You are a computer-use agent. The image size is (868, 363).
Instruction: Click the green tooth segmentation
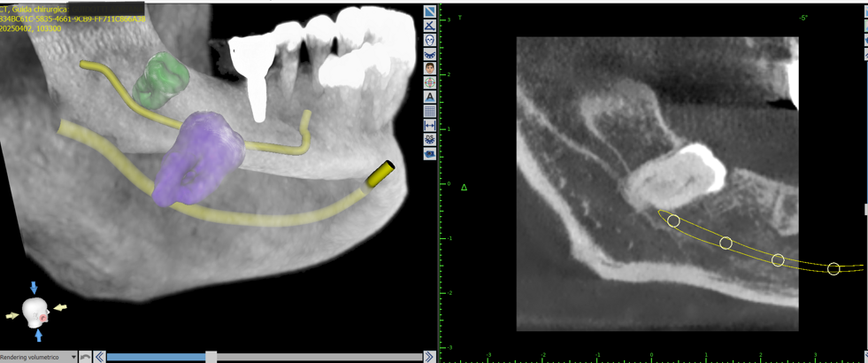point(161,80)
